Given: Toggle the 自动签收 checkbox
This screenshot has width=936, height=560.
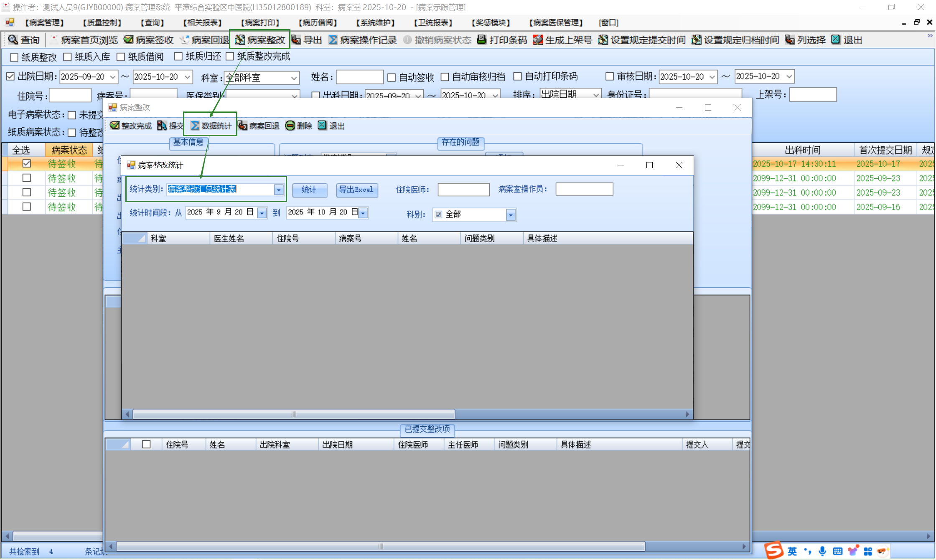Looking at the screenshot, I should (392, 77).
